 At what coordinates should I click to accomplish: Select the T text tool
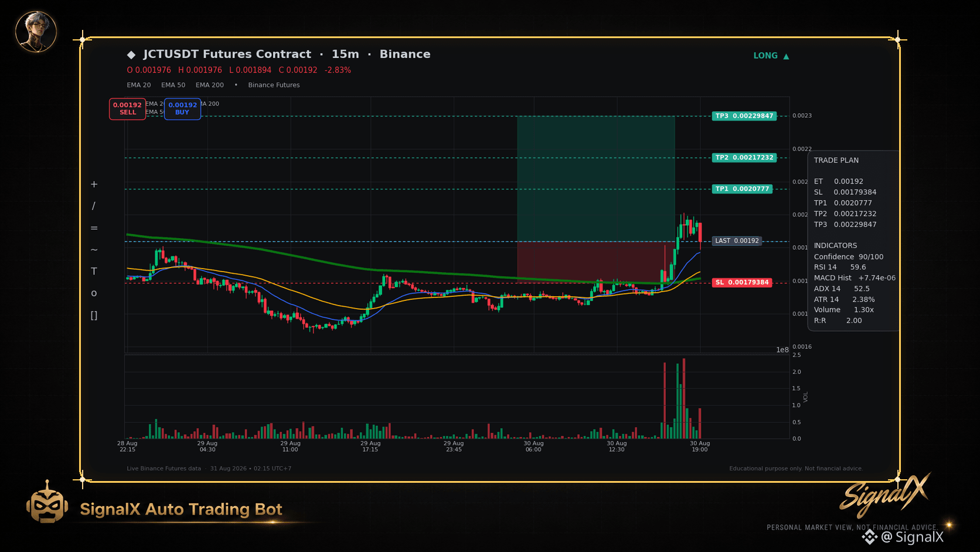coord(94,272)
